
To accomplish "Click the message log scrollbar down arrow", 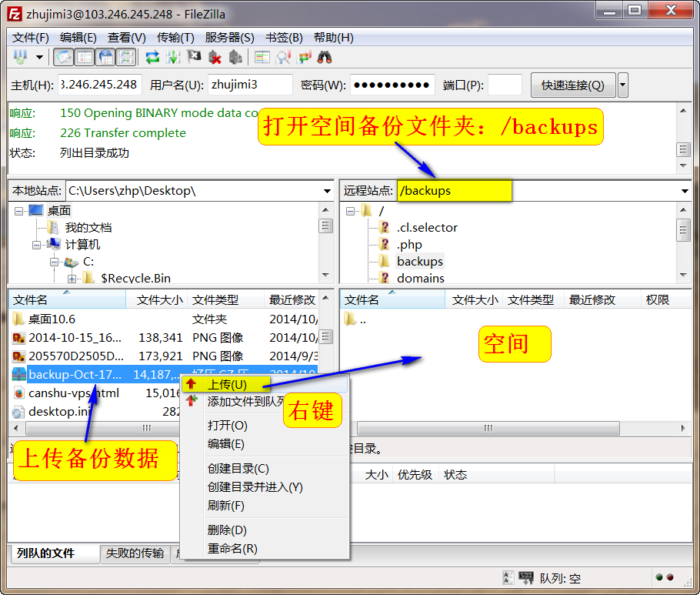I will [x=683, y=165].
